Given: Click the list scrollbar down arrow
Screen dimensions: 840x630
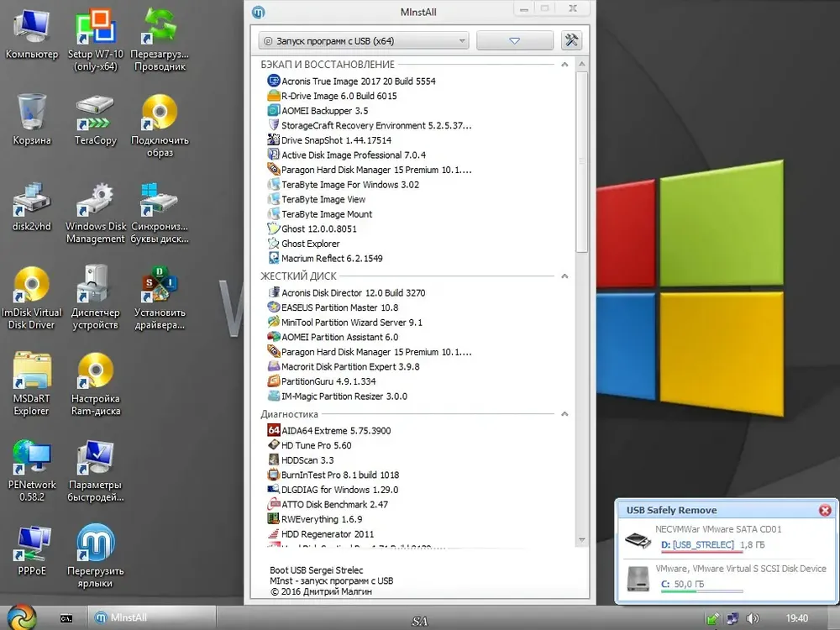Looking at the screenshot, I should [x=582, y=539].
